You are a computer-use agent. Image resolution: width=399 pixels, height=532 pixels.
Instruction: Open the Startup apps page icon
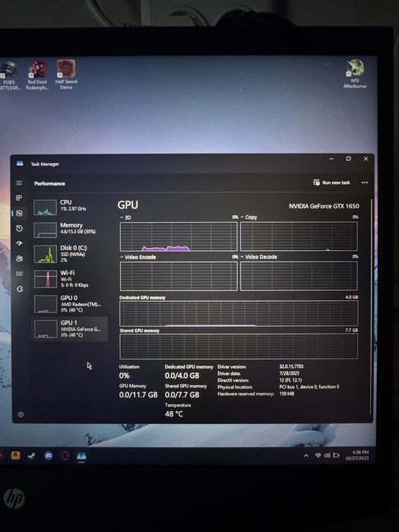[x=19, y=244]
